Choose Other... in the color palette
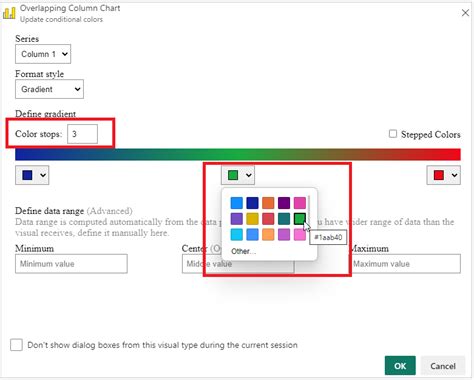The width and height of the screenshot is (474, 380). pyautogui.click(x=243, y=251)
